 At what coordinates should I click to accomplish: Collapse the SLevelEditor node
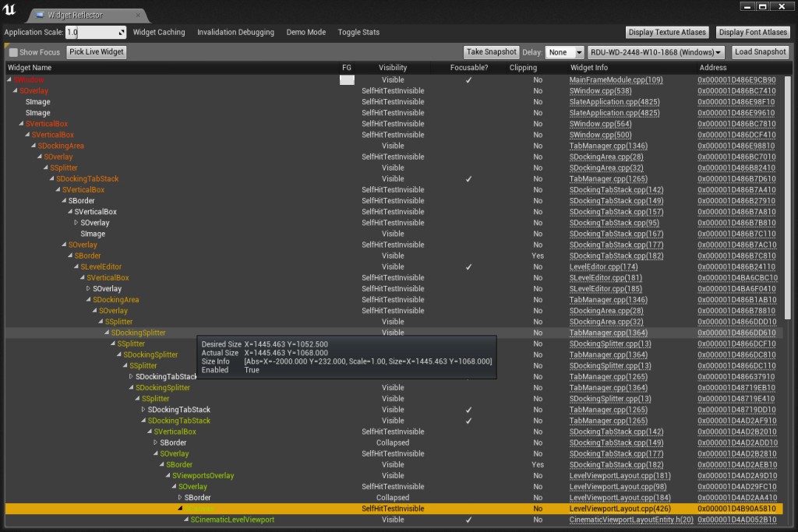point(76,266)
